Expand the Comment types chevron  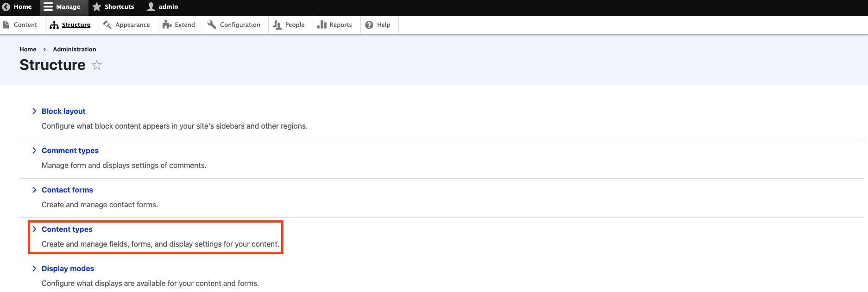34,150
